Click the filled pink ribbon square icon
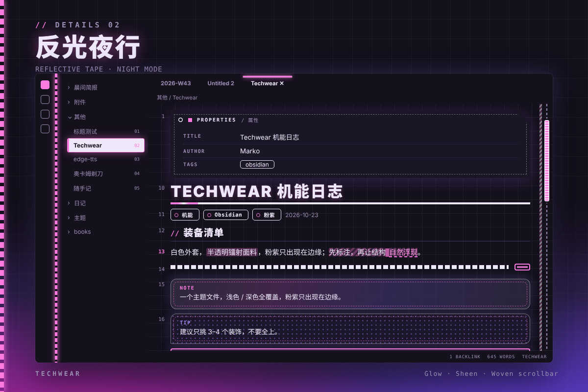Viewport: 588px width, 392px height. pyautogui.click(x=45, y=85)
